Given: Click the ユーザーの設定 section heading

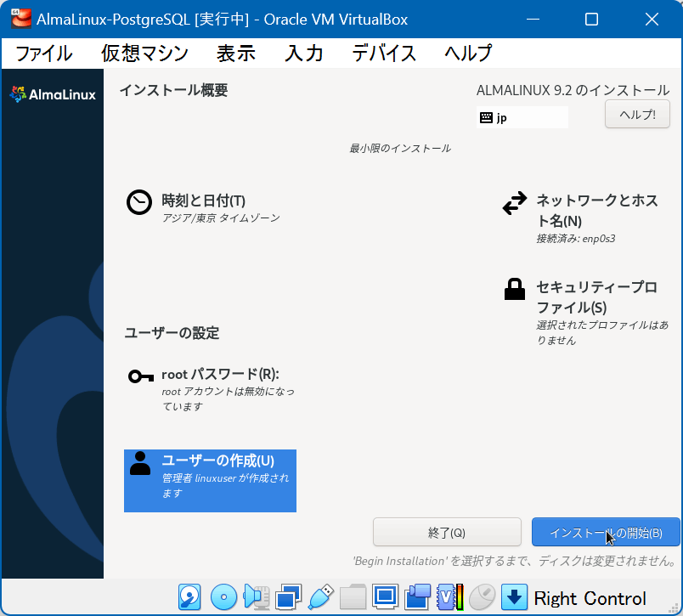Looking at the screenshot, I should pos(172,333).
